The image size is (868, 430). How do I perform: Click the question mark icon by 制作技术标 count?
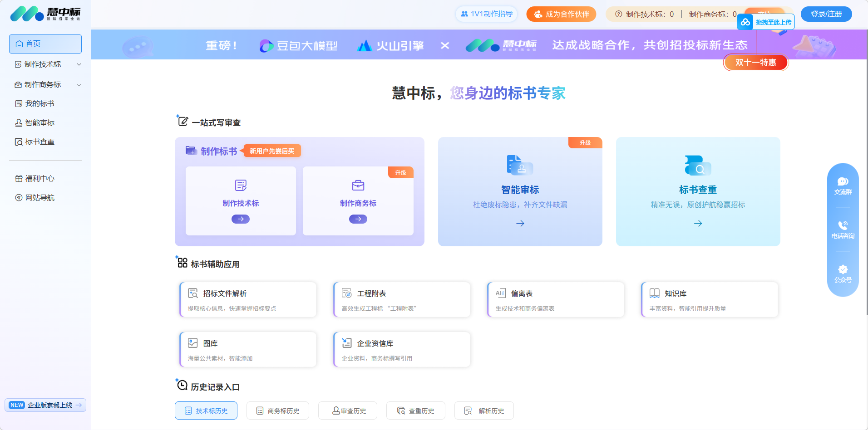tap(618, 14)
